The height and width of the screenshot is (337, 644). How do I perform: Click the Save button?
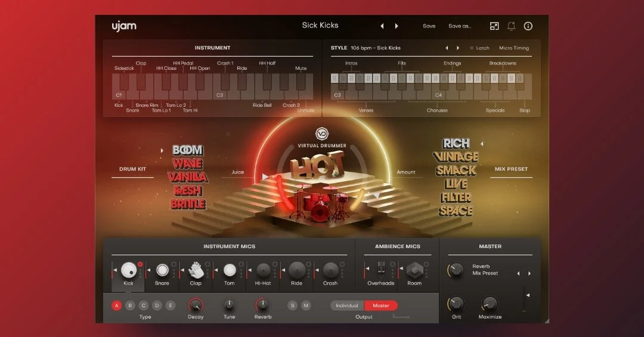click(x=429, y=26)
